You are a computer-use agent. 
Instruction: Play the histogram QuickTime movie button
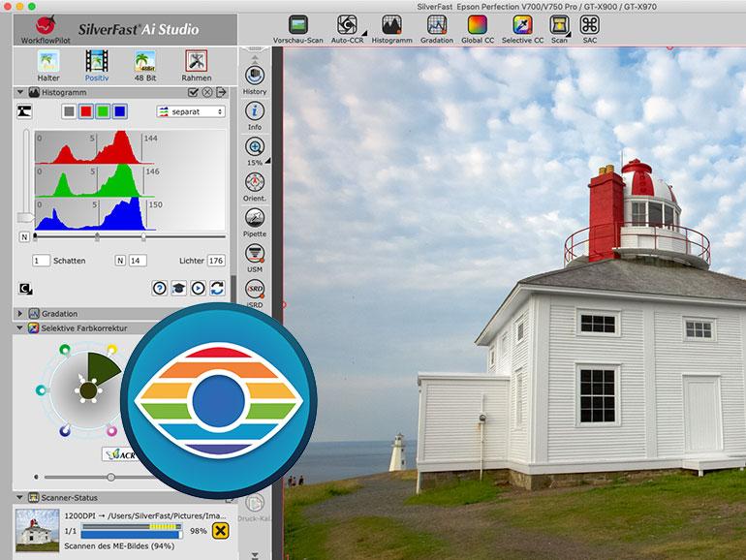pos(198,289)
